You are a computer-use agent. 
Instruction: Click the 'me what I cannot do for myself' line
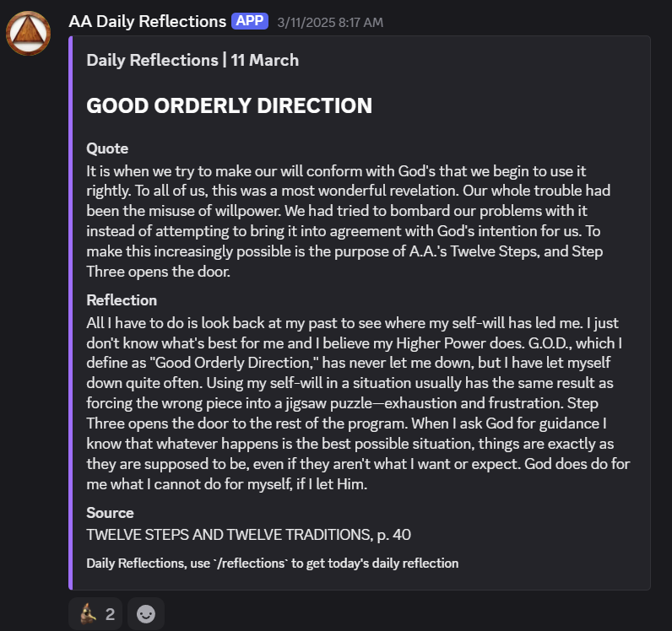227,484
